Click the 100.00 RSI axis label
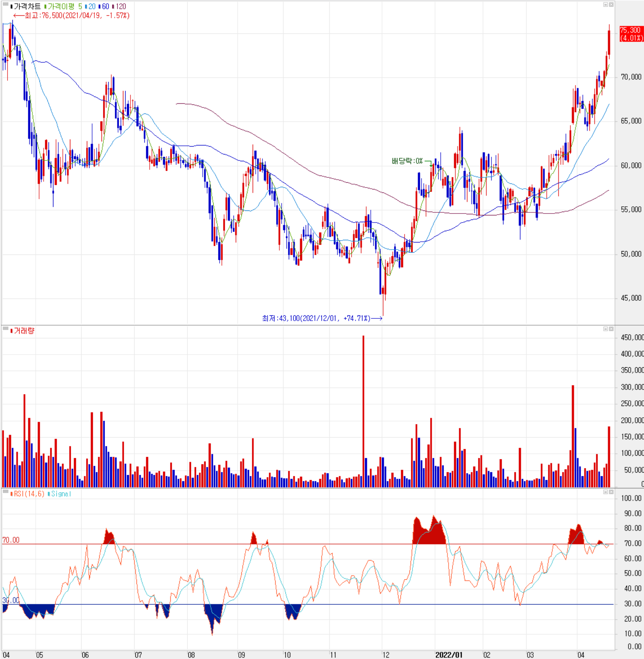This screenshot has width=644, height=659. [631, 498]
